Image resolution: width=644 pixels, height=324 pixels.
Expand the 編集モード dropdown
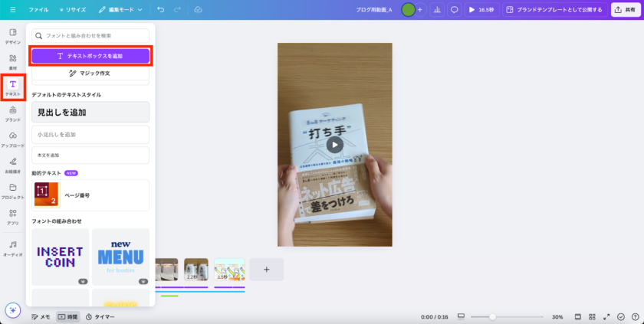click(x=120, y=10)
